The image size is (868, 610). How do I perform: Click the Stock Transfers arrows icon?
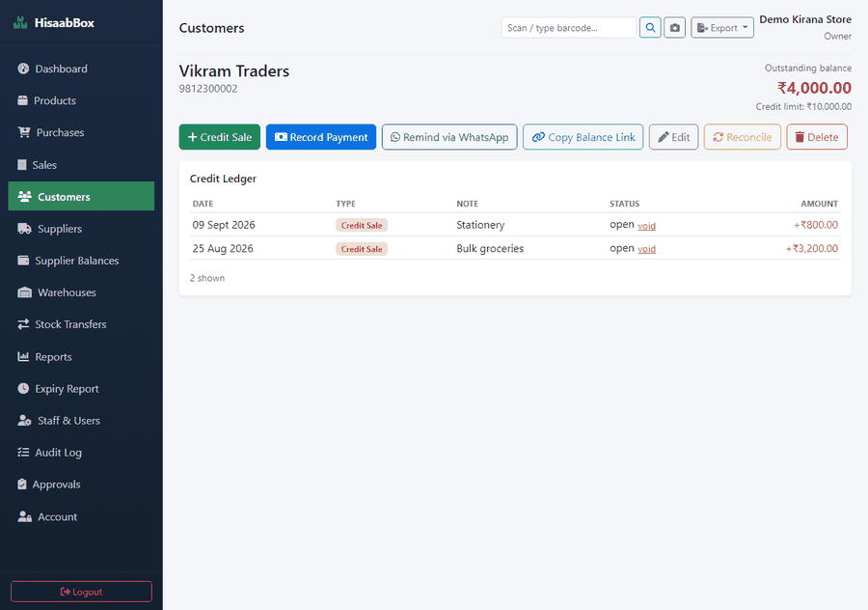click(x=23, y=324)
